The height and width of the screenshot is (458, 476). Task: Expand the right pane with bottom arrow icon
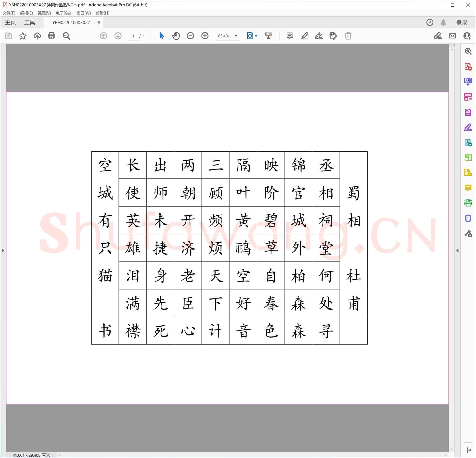tap(469, 450)
